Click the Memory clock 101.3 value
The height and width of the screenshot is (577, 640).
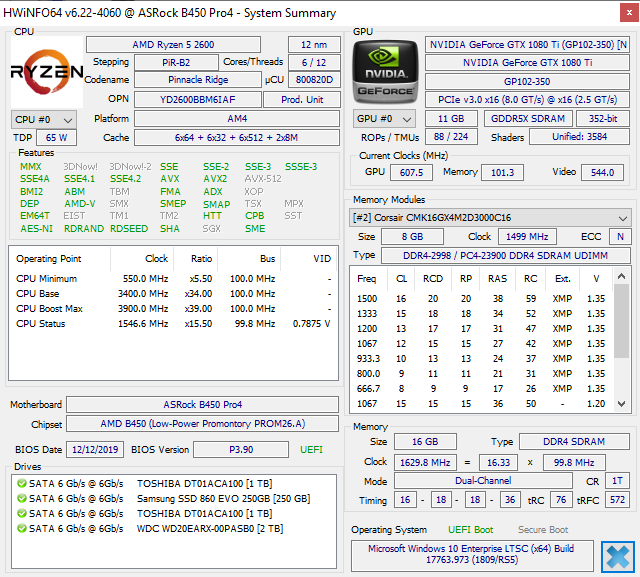(502, 172)
